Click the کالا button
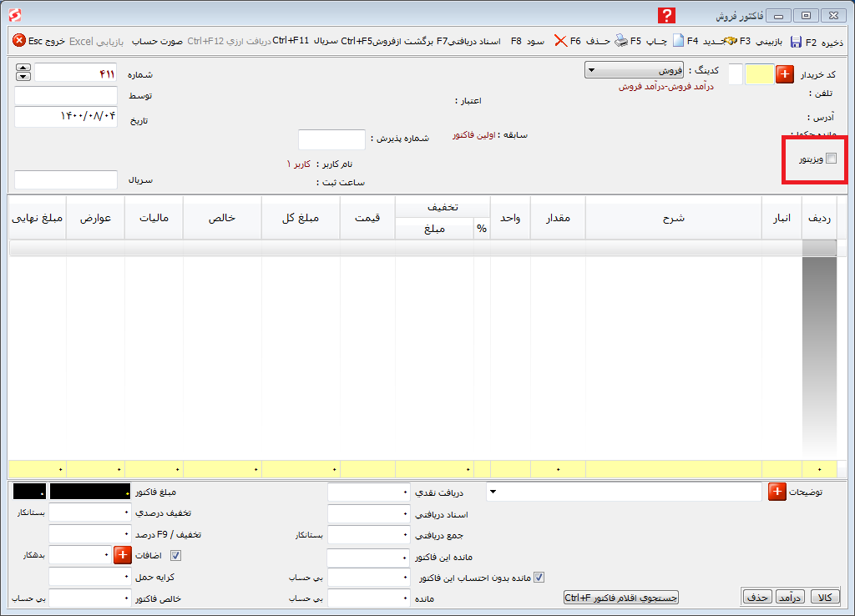Image resolution: width=855 pixels, height=616 pixels. click(825, 597)
